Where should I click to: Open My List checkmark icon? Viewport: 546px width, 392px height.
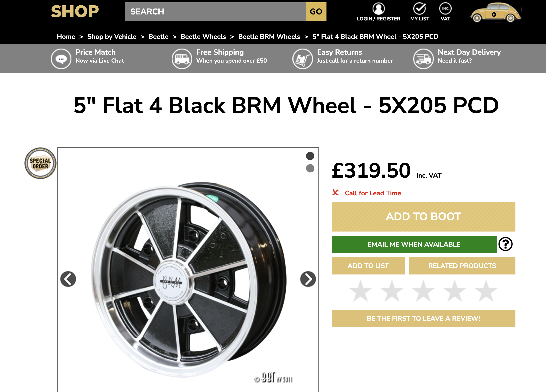click(419, 9)
